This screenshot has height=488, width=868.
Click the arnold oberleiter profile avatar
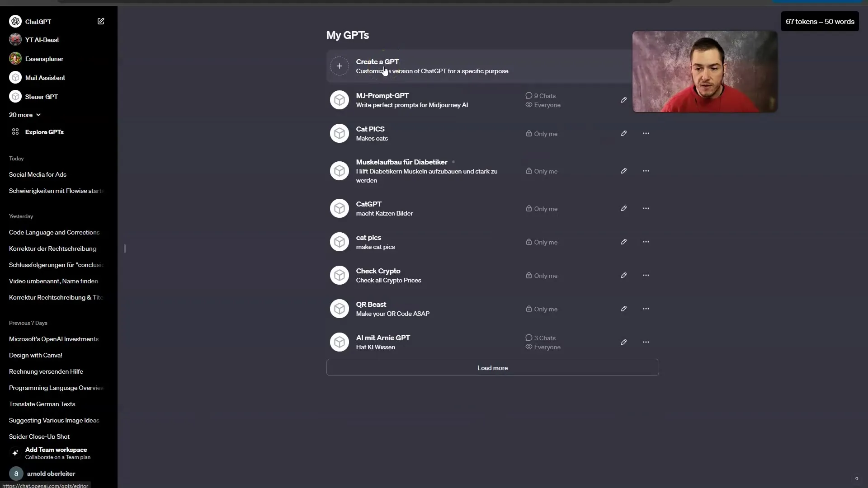pos(15,473)
